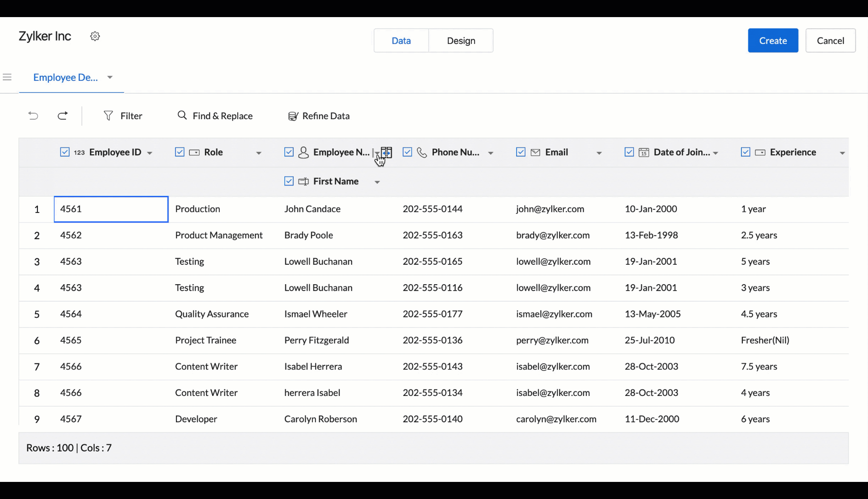Click the split column icon beside Employee Name

click(x=387, y=152)
